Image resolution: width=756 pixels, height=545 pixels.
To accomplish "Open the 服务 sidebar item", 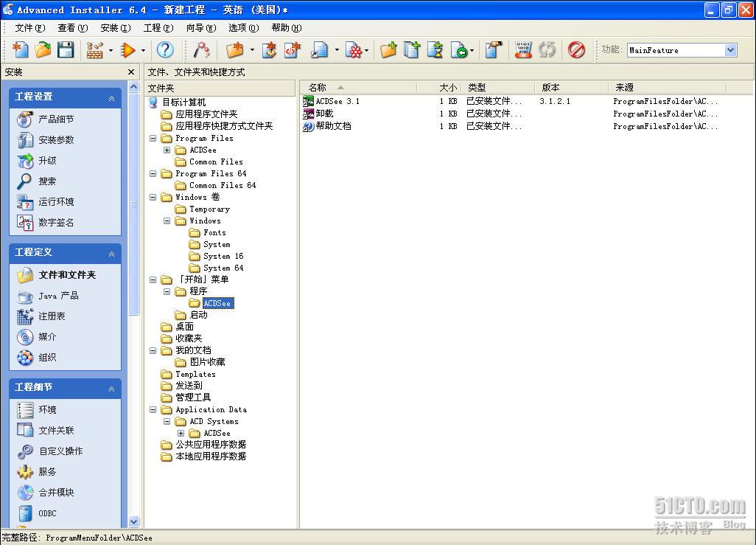I will pyautogui.click(x=37, y=472).
